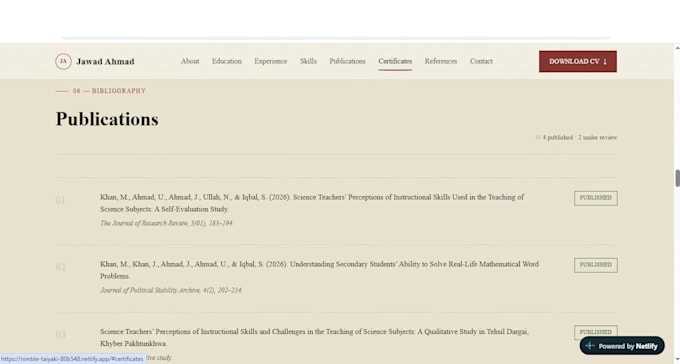Click the '4 published · 2 under review' text
The image size is (680, 364).
(579, 138)
